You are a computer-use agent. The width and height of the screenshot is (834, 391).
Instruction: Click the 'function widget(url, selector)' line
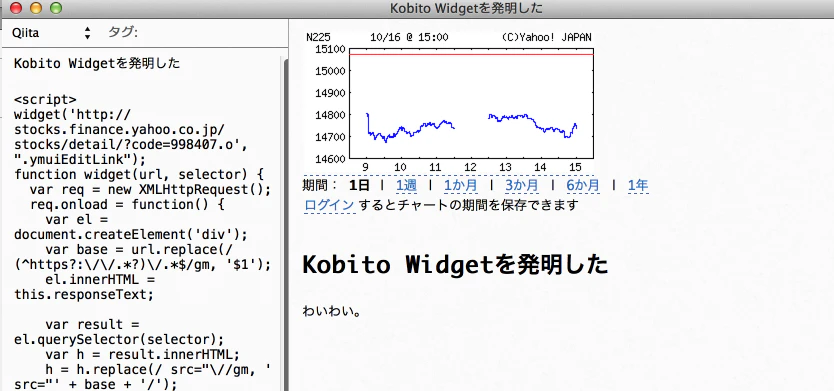pyautogui.click(x=139, y=174)
